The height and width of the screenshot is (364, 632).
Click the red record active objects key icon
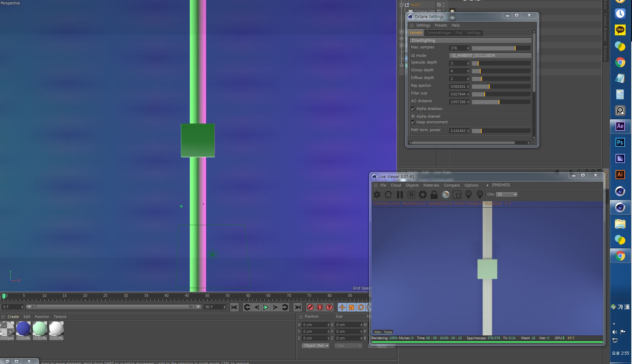310,307
